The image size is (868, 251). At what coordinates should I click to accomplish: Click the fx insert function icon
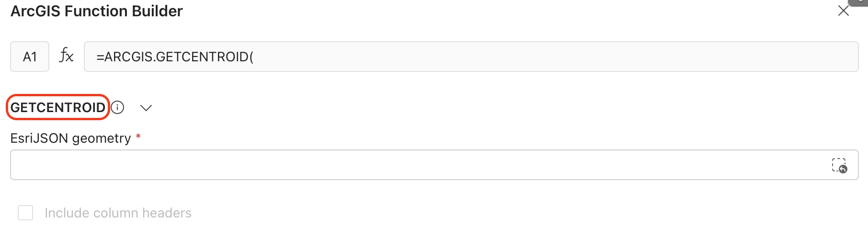coord(66,56)
